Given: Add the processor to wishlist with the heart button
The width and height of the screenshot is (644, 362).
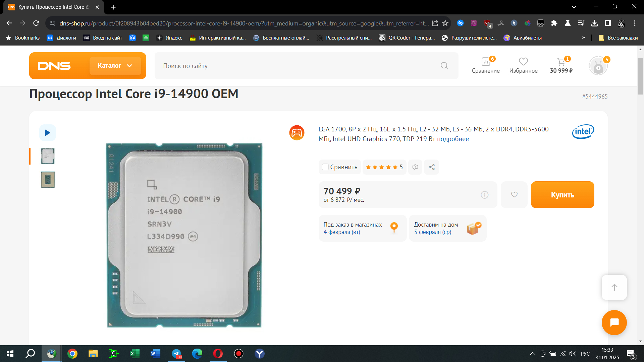Looking at the screenshot, I should point(514,195).
